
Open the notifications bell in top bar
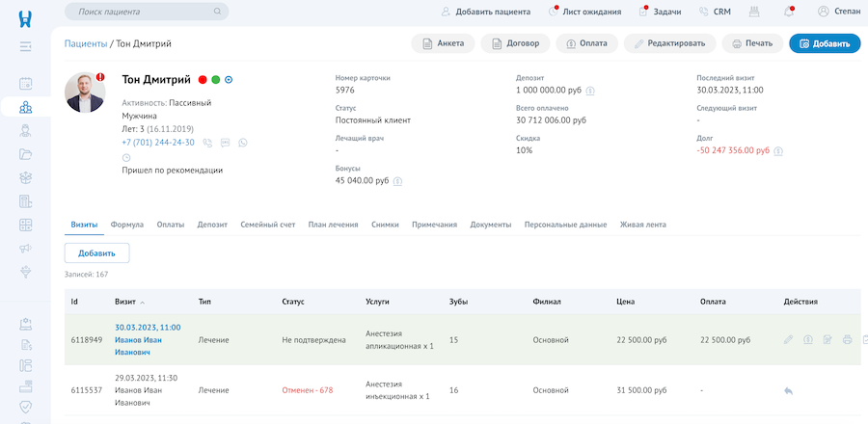[789, 12]
